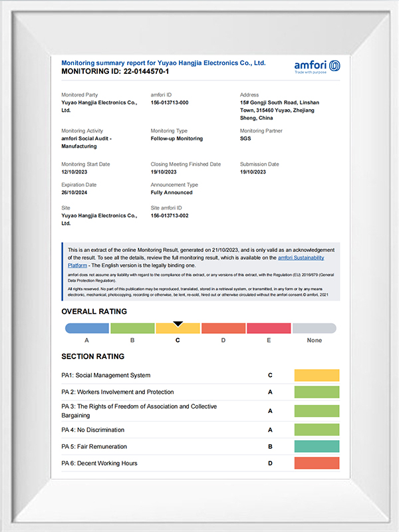399x532 pixels.
Task: Select the orange D rating segment
Action: click(x=223, y=329)
